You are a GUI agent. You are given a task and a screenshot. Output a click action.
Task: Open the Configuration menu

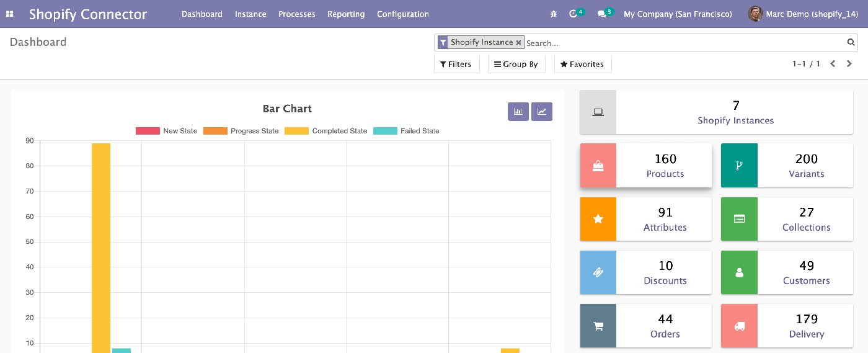click(403, 14)
